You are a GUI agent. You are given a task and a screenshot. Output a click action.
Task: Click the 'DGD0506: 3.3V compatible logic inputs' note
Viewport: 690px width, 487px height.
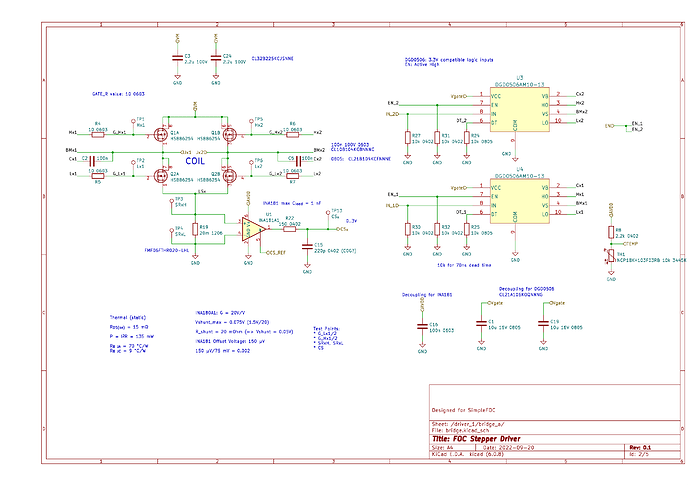[x=449, y=59]
